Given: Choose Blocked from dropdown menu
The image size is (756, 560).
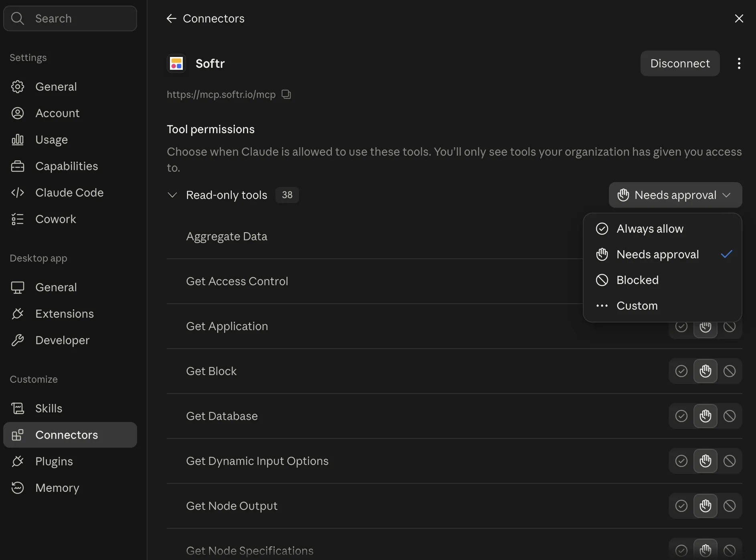Looking at the screenshot, I should (663, 280).
